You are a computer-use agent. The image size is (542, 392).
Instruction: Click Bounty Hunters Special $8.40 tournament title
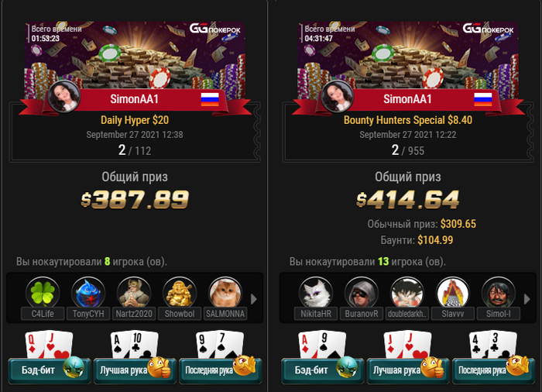[408, 120]
